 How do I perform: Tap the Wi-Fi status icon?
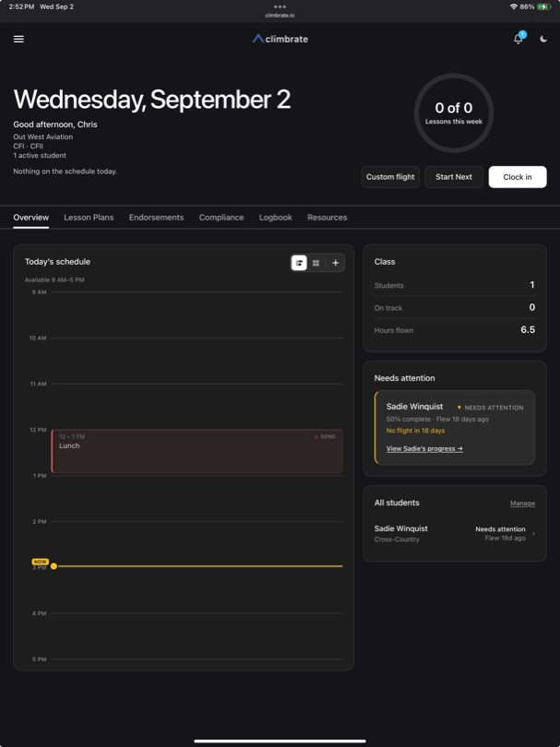point(513,6)
